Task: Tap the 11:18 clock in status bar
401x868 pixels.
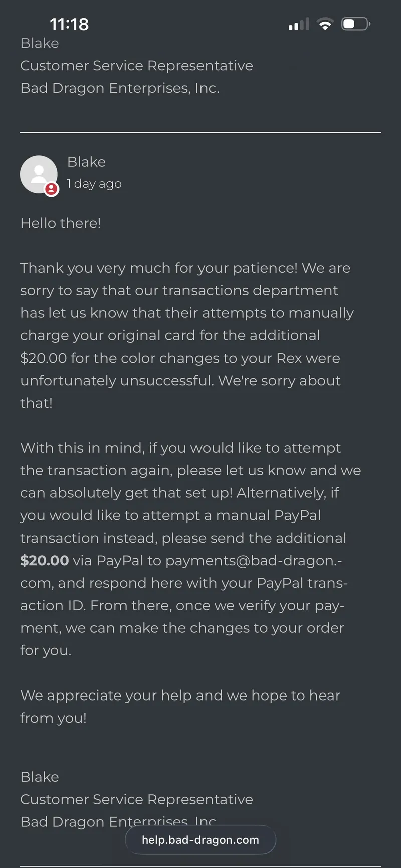Action: [69, 24]
